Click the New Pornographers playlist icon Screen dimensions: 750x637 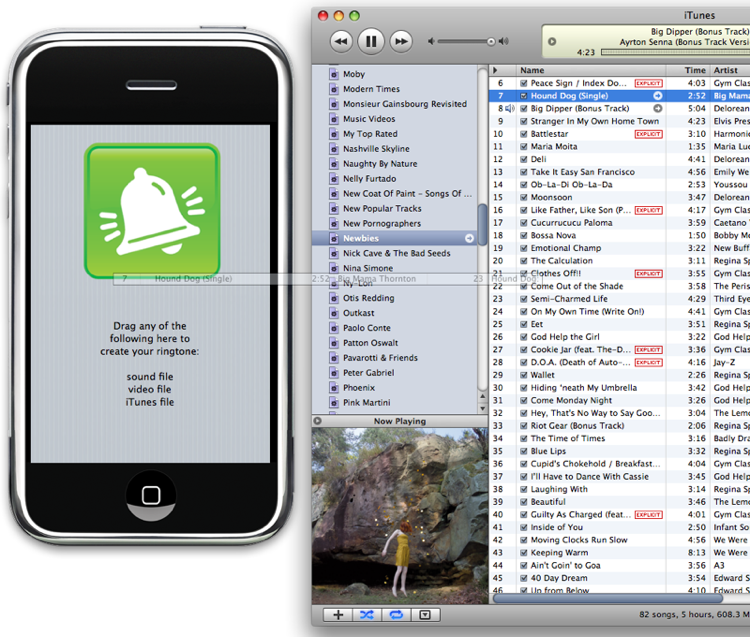pos(334,224)
